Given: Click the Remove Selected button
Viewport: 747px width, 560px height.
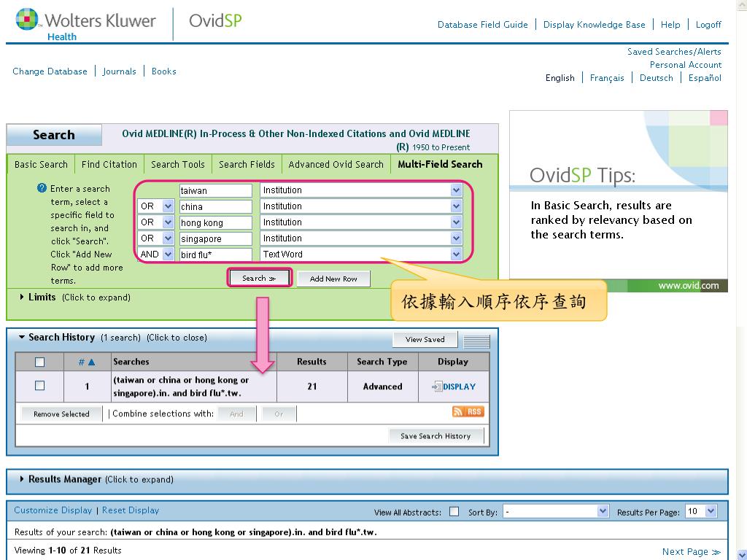Looking at the screenshot, I should [61, 414].
